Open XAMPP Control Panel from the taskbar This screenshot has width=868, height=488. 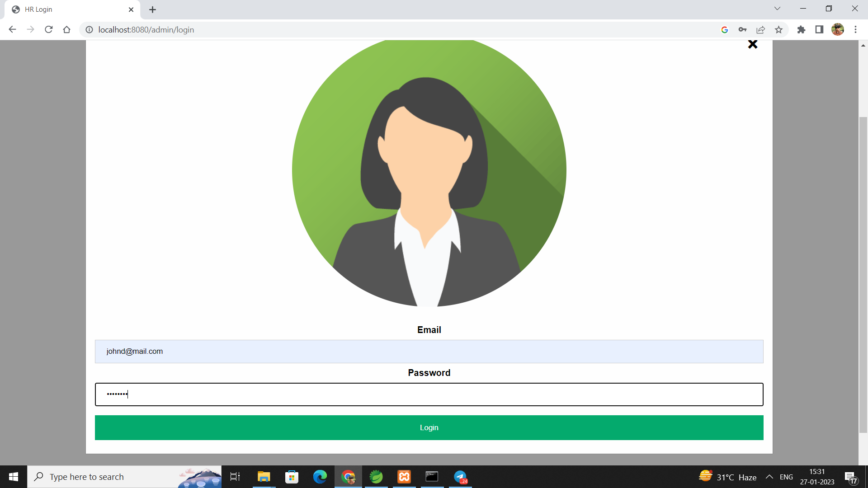(x=404, y=477)
